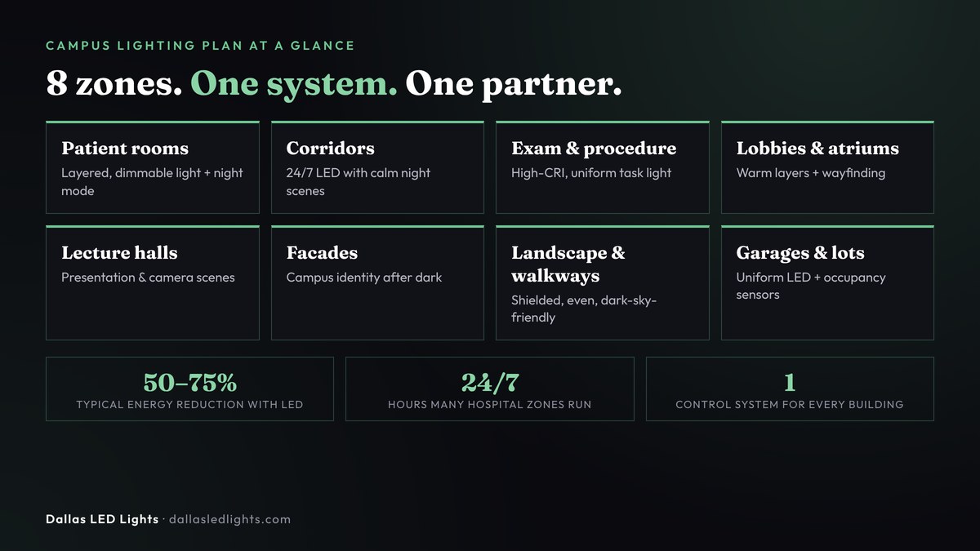The height and width of the screenshot is (551, 980).
Task: Open the Landscape & walkways card
Action: coord(603,282)
